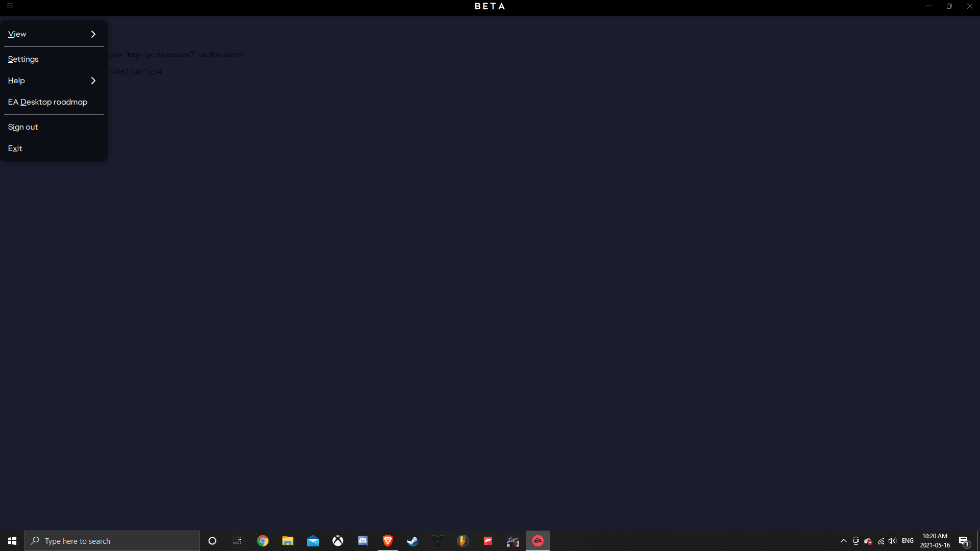The image size is (980, 551).
Task: Click the ENG language indicator
Action: coord(908,541)
